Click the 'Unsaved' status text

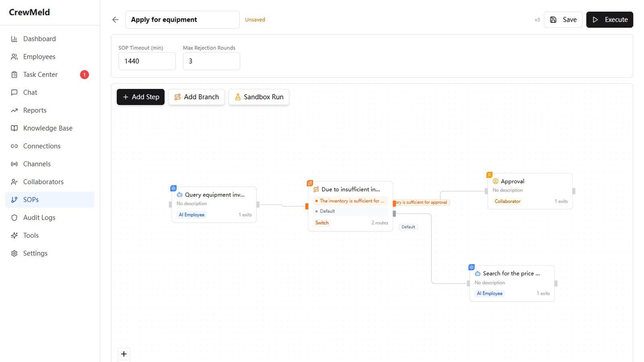(x=255, y=20)
